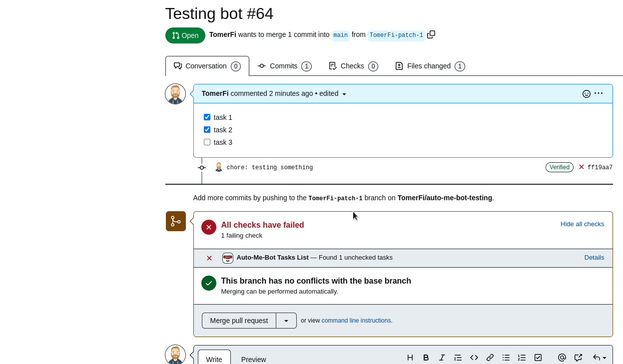Screen dimensions: 623x364
Task: Click Hide all checks link
Action: [x=582, y=224]
